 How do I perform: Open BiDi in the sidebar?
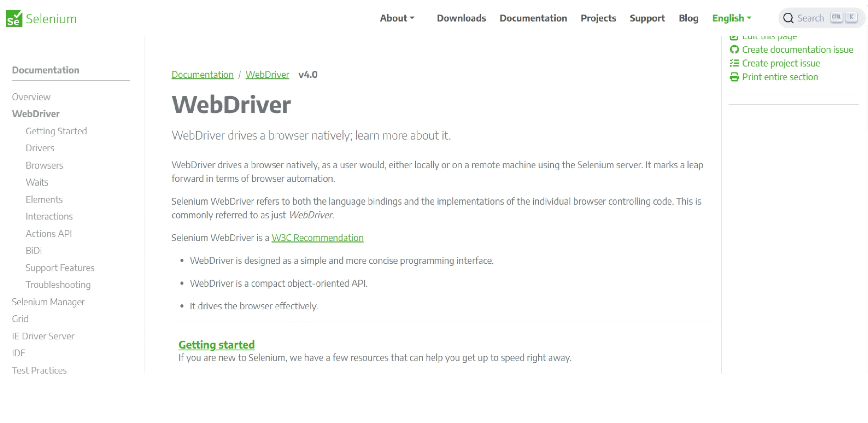click(x=34, y=250)
